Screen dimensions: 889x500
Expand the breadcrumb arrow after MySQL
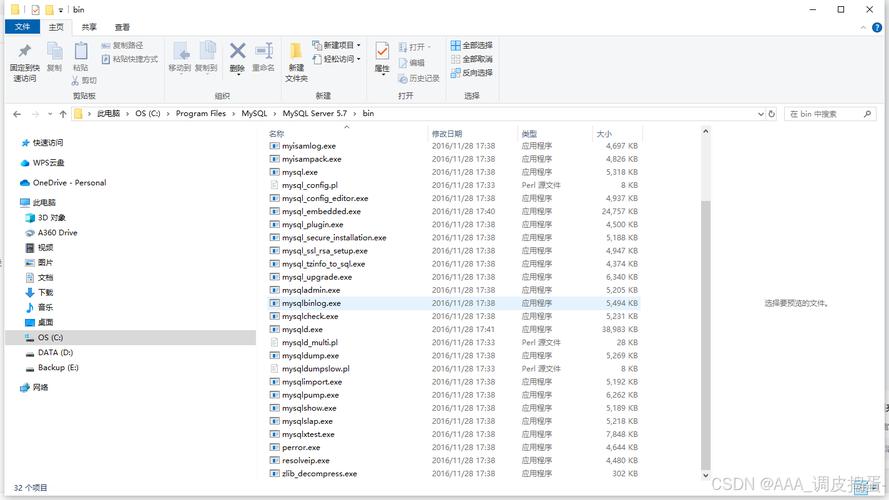pyautogui.click(x=274, y=114)
